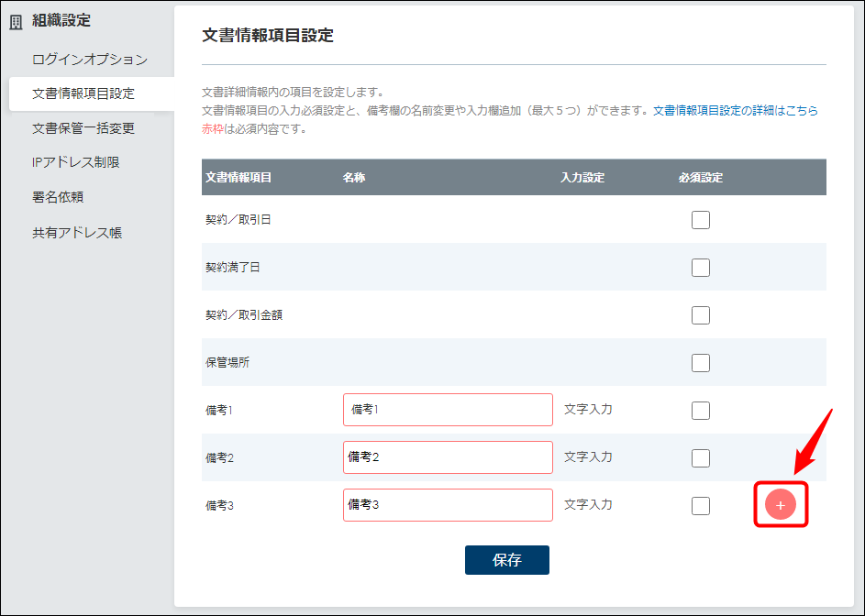Toggle required checkbox for 契約満了日
865x616 pixels.
point(701,268)
